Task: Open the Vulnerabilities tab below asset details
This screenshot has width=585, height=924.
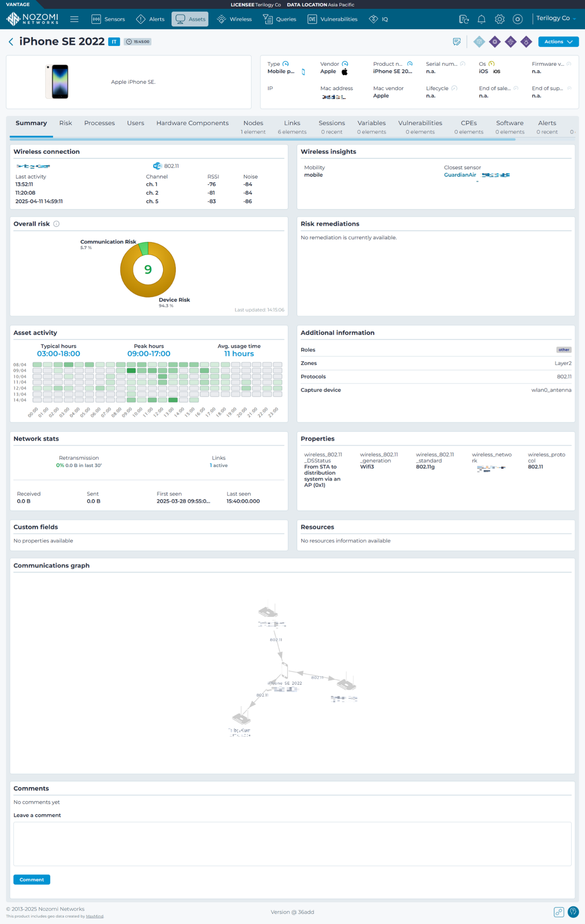Action: (420, 127)
